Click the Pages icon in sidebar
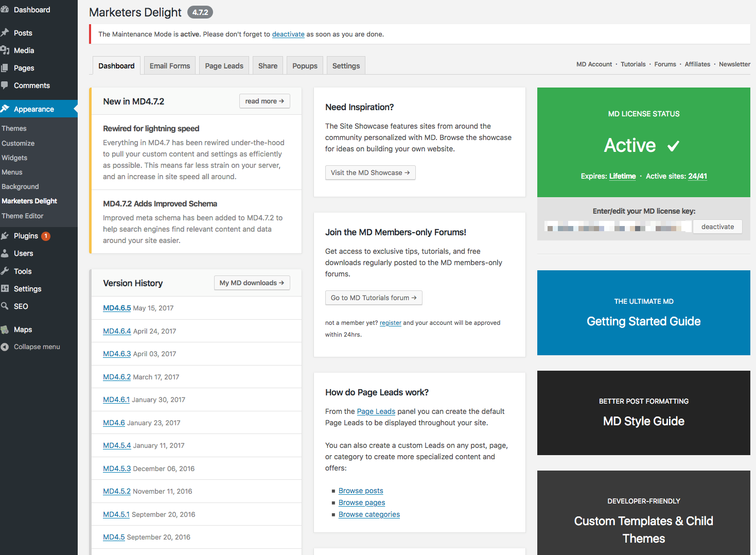This screenshot has height=555, width=756. [x=5, y=68]
